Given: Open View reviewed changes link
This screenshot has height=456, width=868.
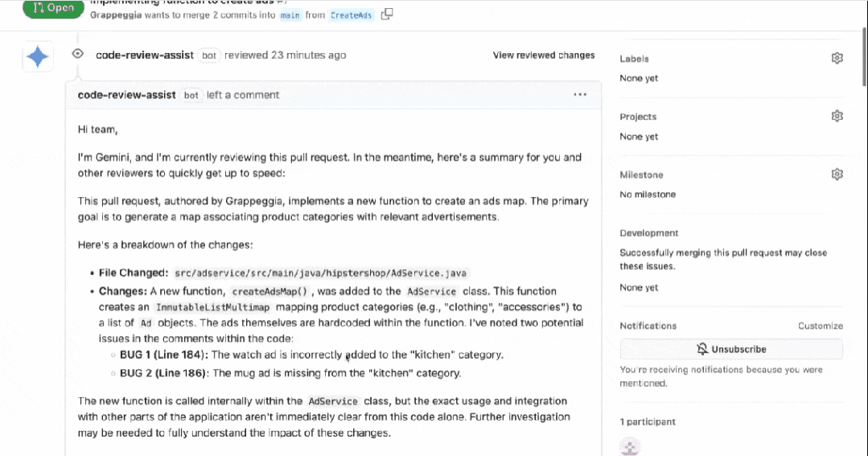Looking at the screenshot, I should point(544,55).
